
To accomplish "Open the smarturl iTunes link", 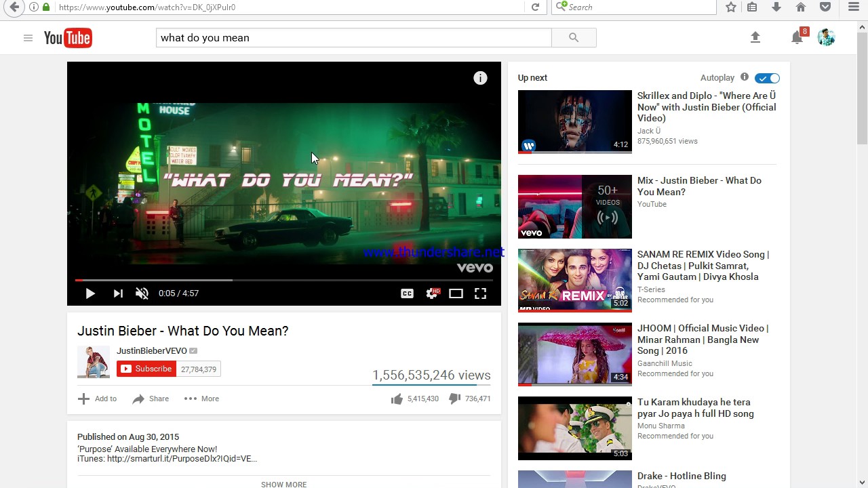I will tap(182, 459).
